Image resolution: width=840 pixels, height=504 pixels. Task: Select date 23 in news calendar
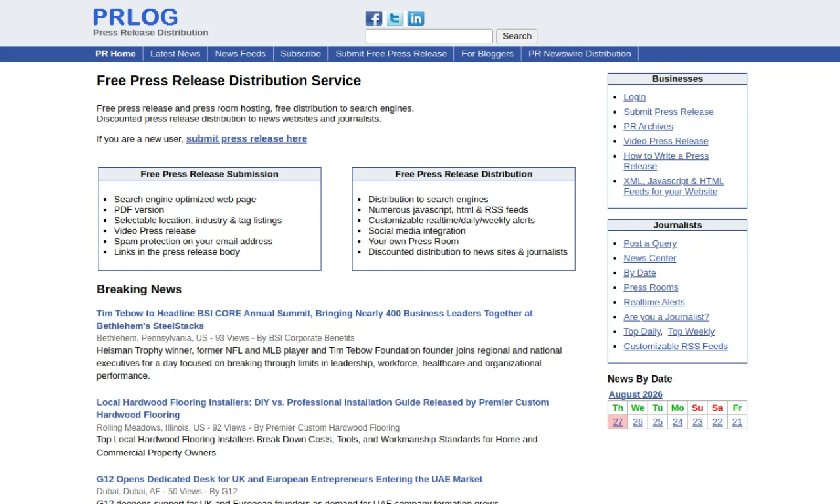tap(698, 422)
